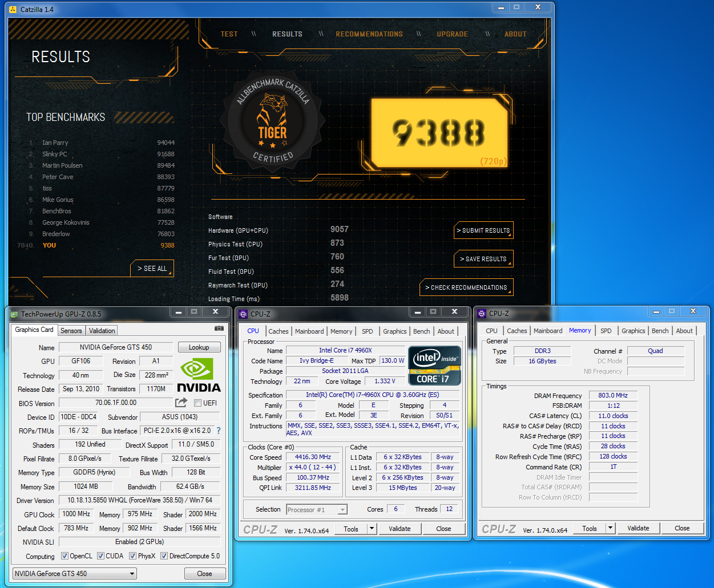Click the GPU-Z title bar app icon
The width and height of the screenshot is (714, 588).
pos(14,314)
